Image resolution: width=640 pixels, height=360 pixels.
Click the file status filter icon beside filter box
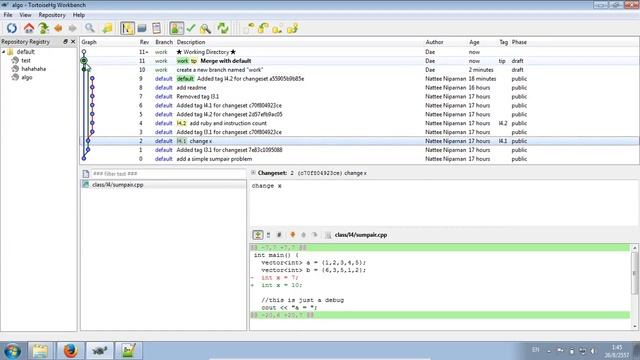coord(86,174)
